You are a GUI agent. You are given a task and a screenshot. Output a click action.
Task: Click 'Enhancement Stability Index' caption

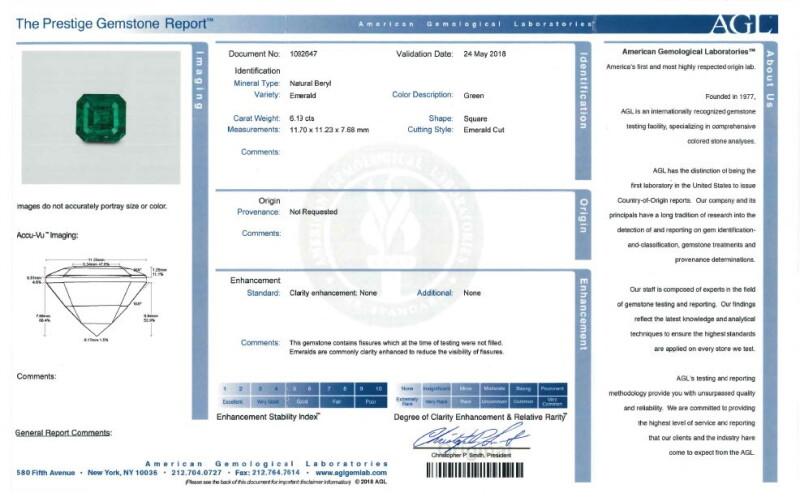pos(268,417)
